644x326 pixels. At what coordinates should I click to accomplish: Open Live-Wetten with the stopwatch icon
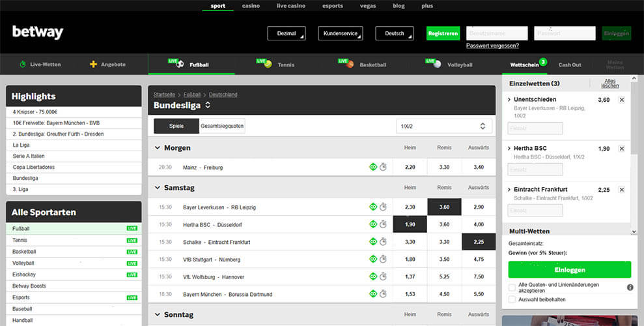tap(40, 65)
